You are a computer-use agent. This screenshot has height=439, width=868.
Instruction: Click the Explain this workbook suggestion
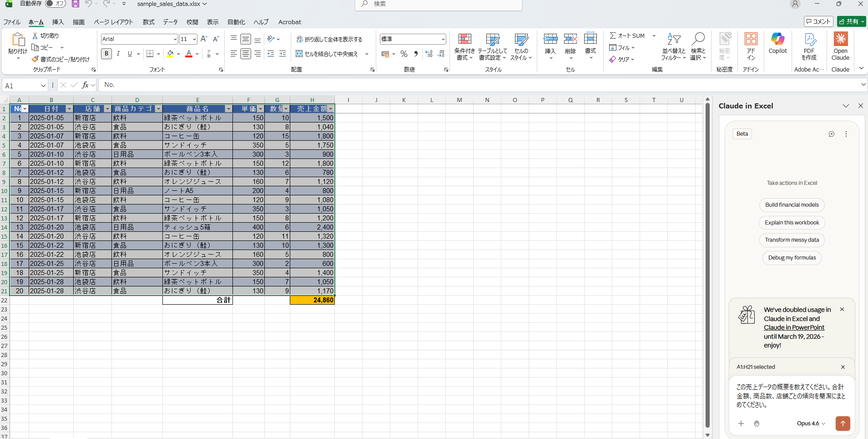(792, 222)
